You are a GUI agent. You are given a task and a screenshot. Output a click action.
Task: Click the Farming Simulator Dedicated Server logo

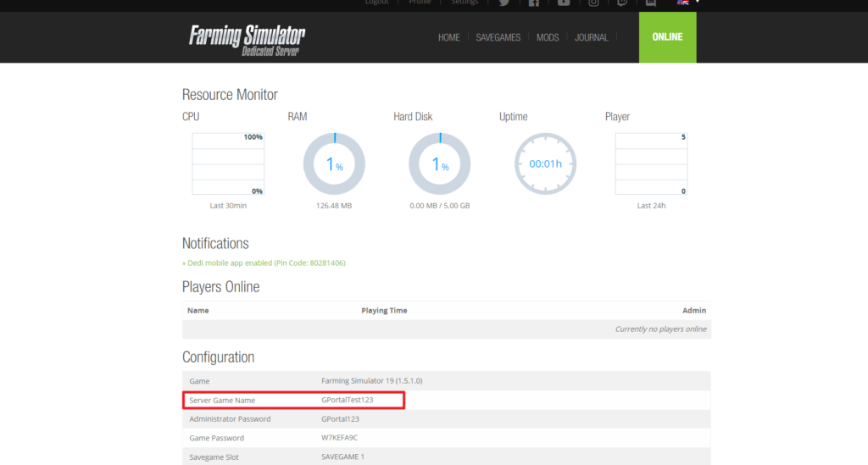[x=247, y=40]
